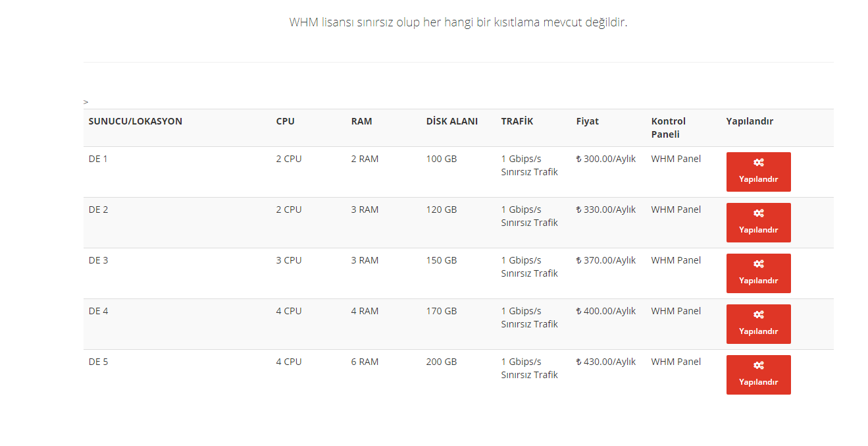This screenshot has height=446, width=868.
Task: Select the DE 3 server name cell
Action: click(99, 260)
